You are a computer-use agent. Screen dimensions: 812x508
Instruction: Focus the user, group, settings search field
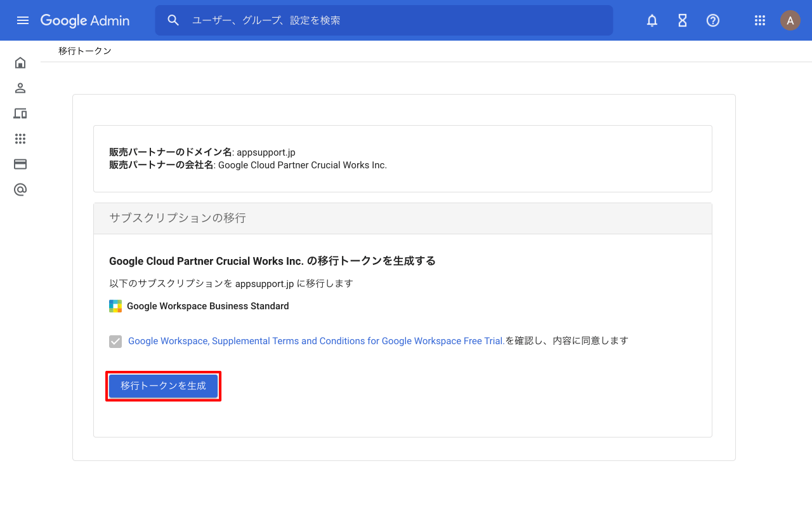[x=384, y=20]
